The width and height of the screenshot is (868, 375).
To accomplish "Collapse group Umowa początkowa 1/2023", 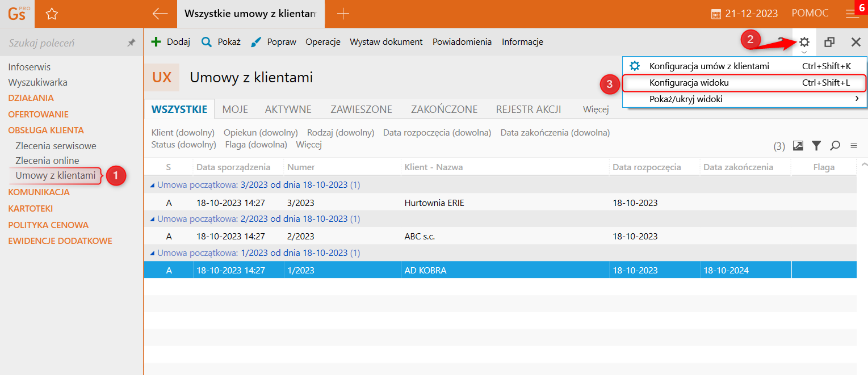I will (x=152, y=253).
